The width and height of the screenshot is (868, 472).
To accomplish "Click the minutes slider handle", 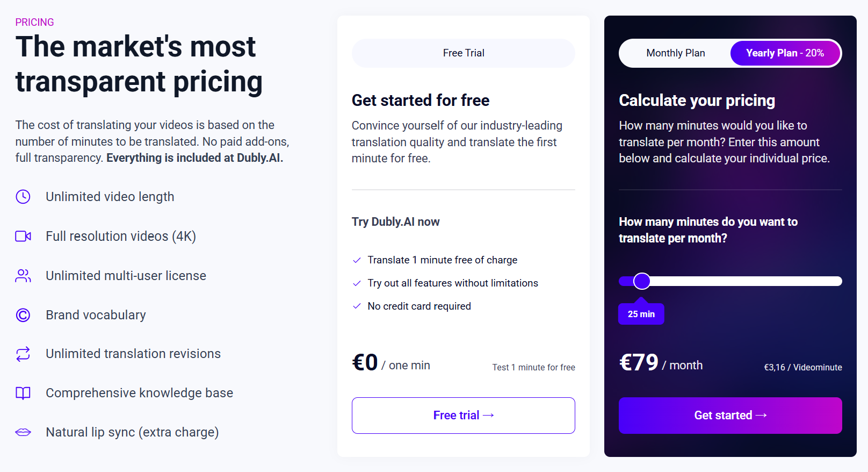I will pos(642,281).
